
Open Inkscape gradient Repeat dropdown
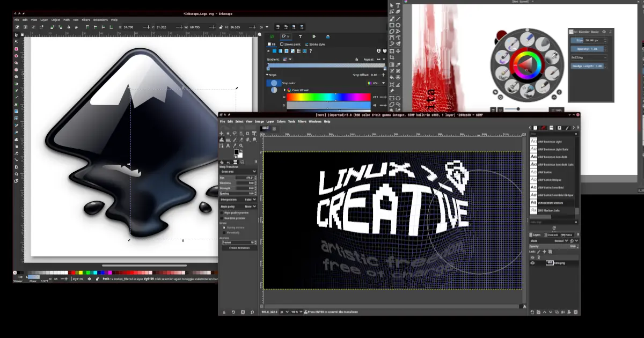tap(381, 60)
